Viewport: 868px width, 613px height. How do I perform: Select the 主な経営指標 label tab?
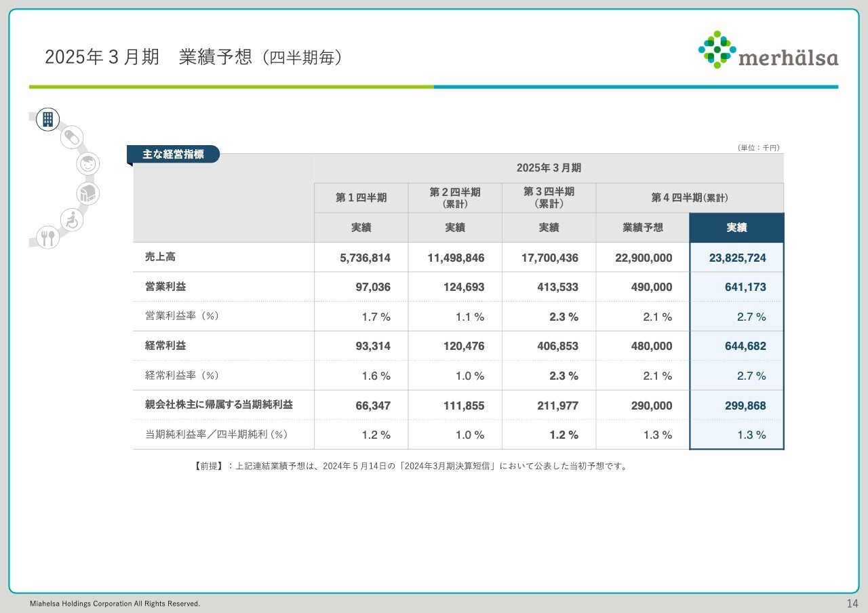[174, 155]
